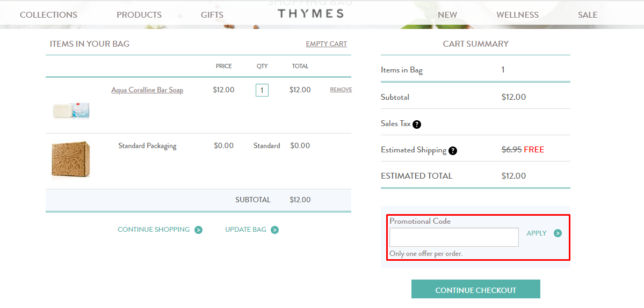Click the SUBTOTAL label in bag table
644x308 pixels.
(x=253, y=200)
